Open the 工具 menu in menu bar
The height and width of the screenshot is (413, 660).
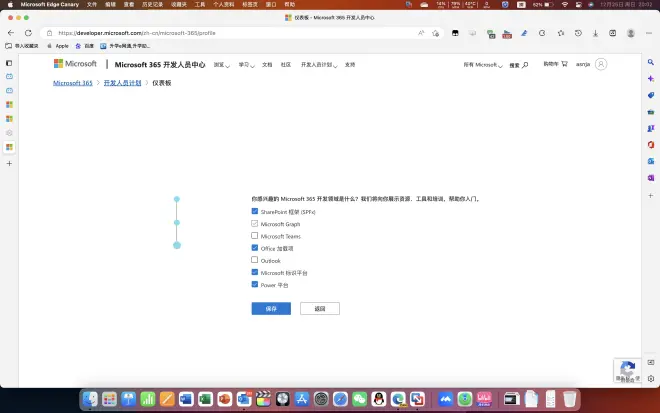(x=200, y=5)
